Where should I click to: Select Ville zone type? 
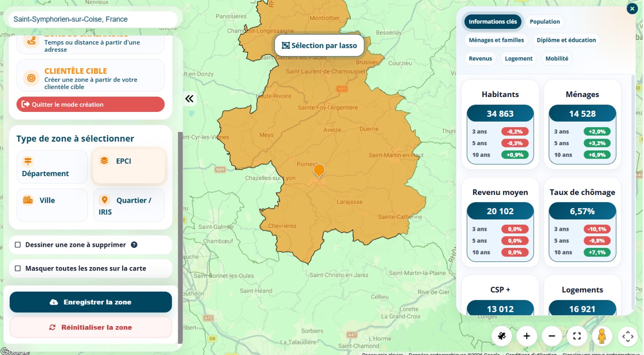pyautogui.click(x=52, y=205)
